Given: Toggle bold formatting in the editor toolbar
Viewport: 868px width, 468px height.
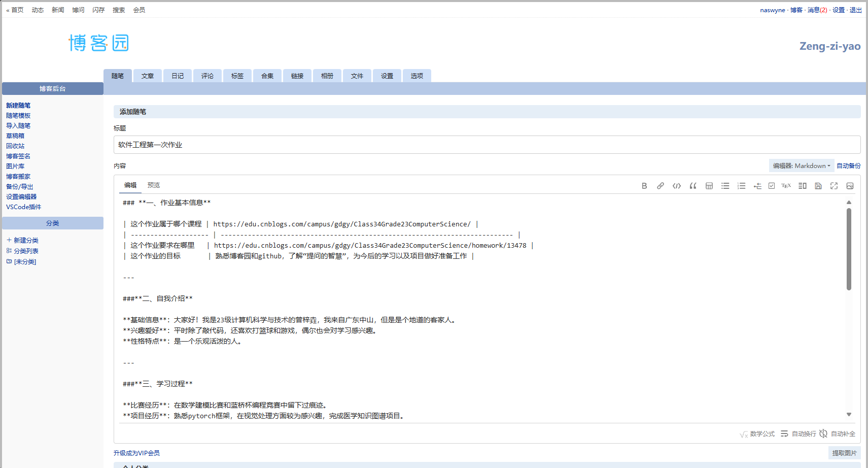Looking at the screenshot, I should (644, 186).
